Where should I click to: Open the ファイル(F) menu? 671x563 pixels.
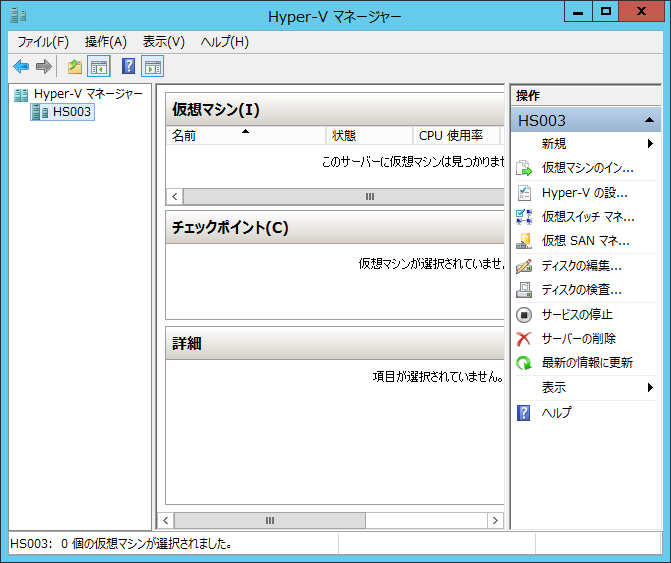(x=43, y=42)
